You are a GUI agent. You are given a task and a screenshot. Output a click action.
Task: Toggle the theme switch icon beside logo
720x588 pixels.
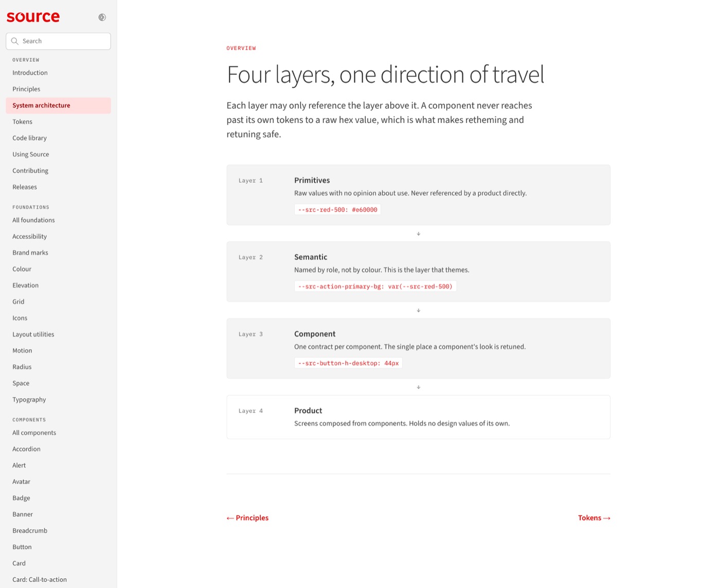click(x=102, y=17)
